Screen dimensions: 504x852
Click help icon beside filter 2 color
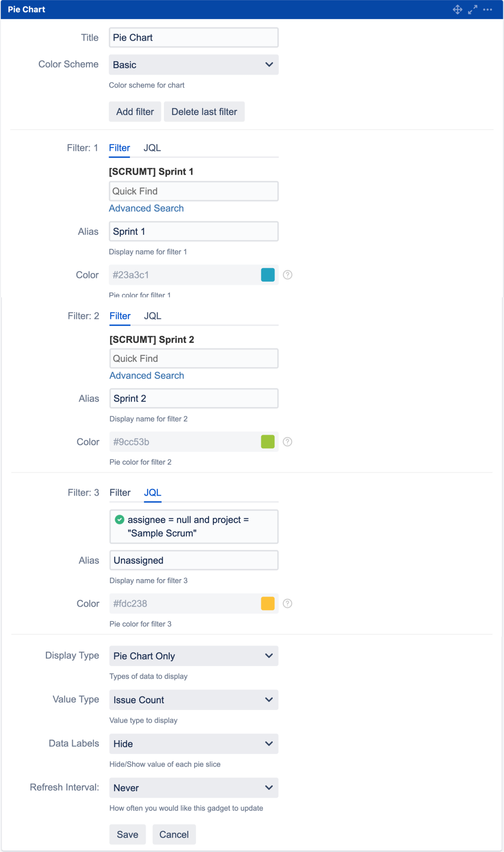[x=287, y=442]
